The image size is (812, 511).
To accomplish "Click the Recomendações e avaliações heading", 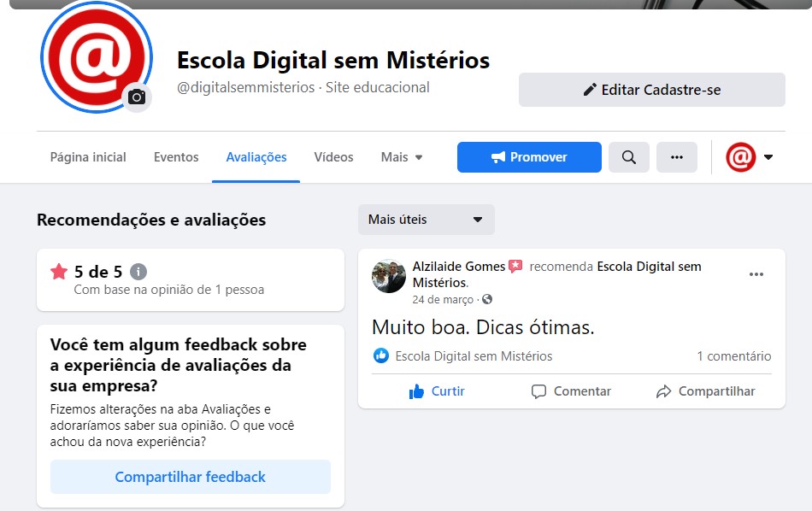I will coord(151,220).
